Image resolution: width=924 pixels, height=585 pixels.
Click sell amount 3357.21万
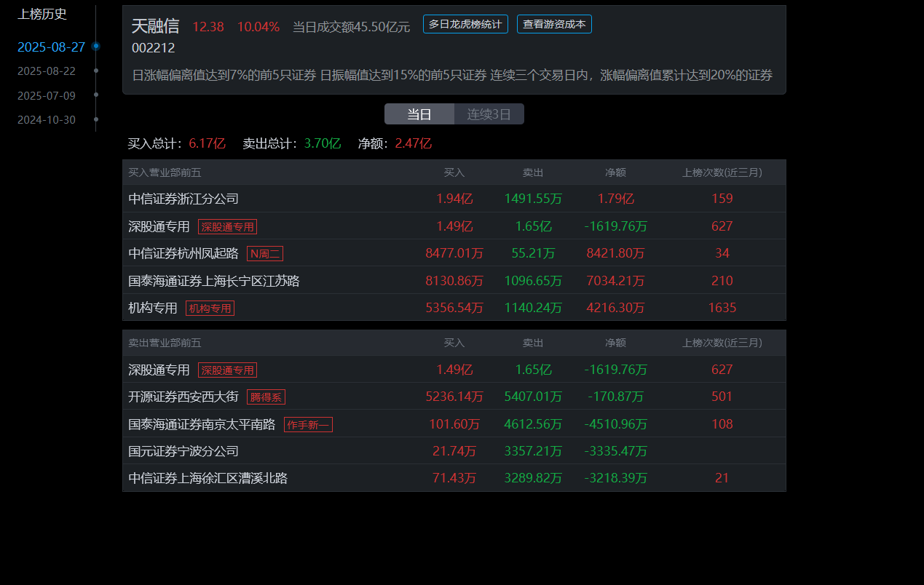(533, 451)
